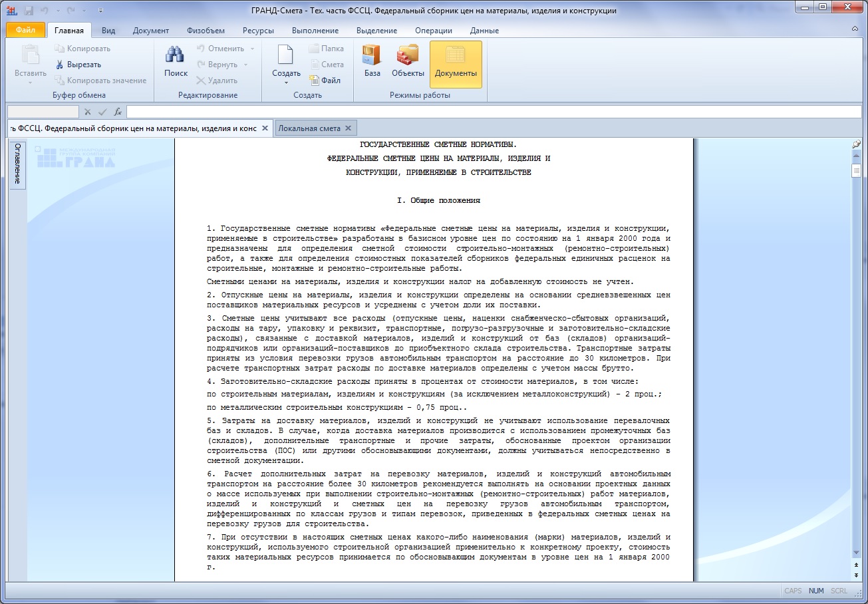868x604 pixels.
Task: Click the fx function icon in formula bar
Action: 118,112
